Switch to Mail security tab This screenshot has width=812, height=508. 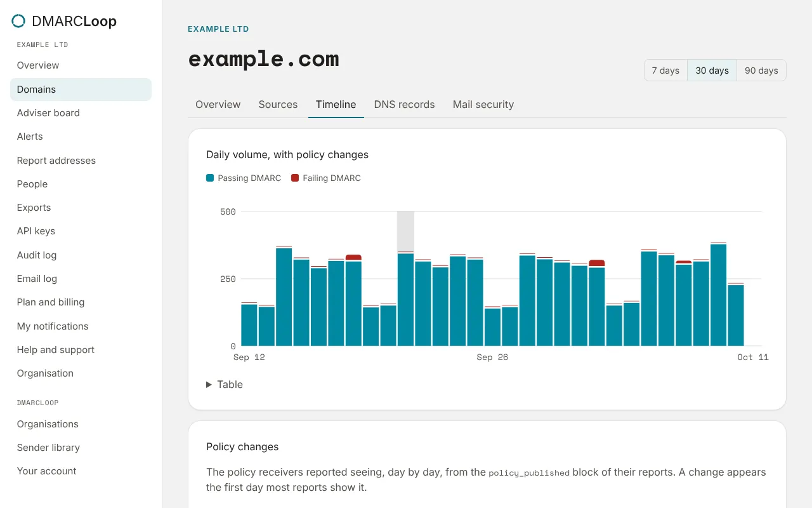point(483,105)
